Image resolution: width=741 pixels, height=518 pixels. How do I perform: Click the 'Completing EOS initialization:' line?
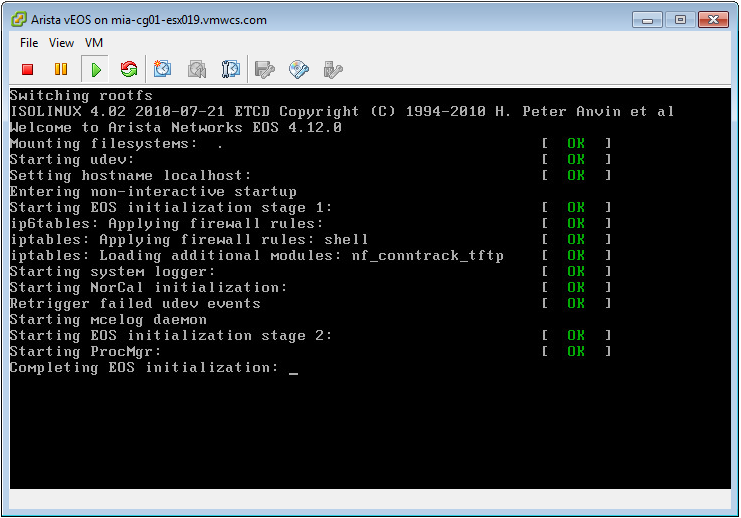tap(144, 368)
